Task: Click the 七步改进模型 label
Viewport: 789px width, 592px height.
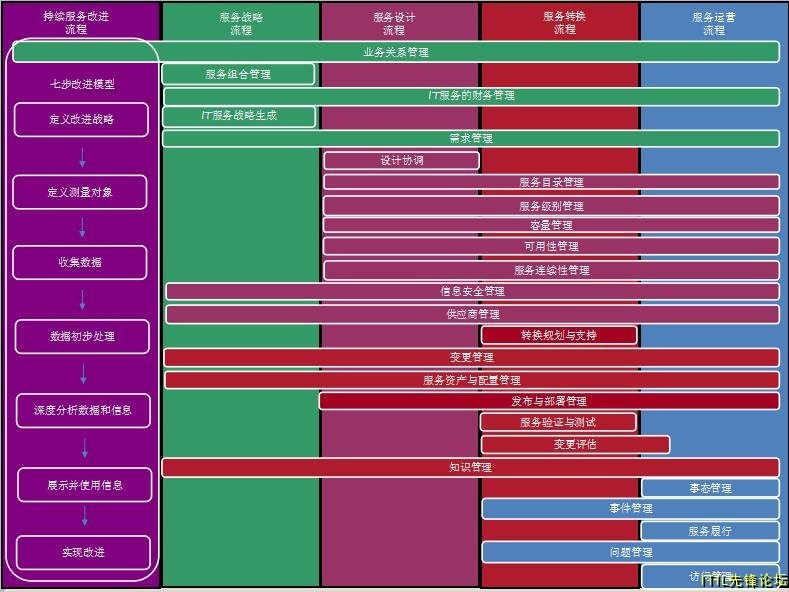Action: pos(83,84)
